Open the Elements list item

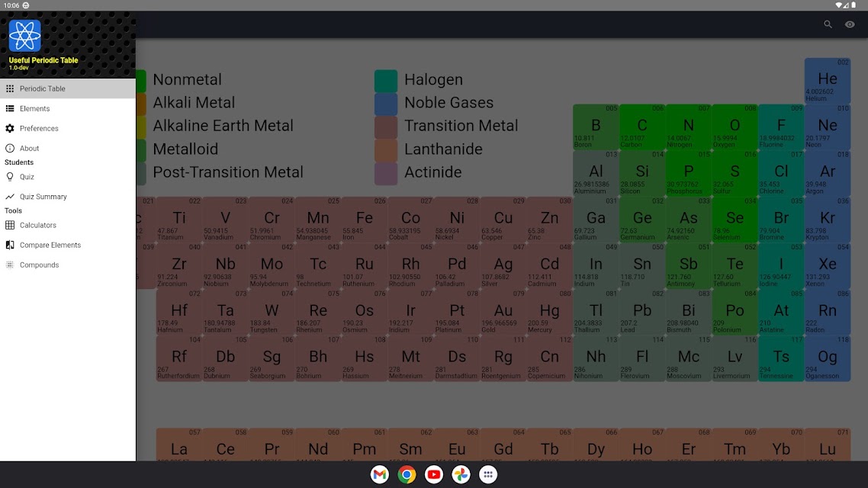[68, 108]
